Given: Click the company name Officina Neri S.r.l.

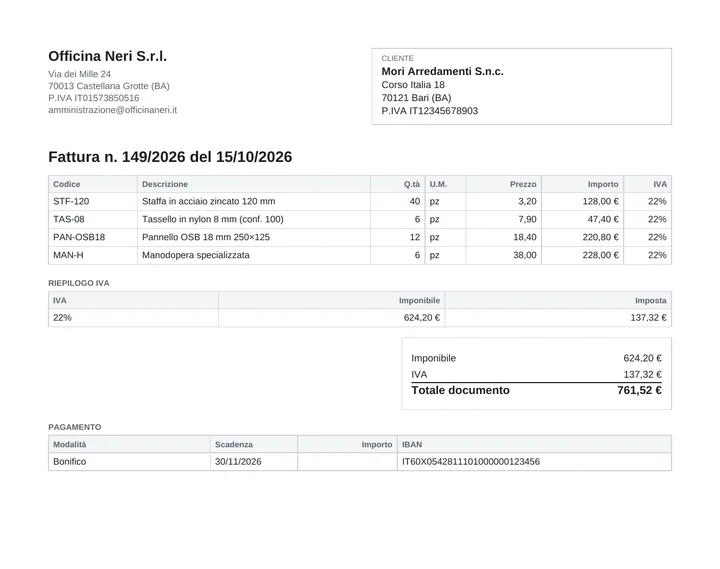Looking at the screenshot, I should (107, 56).
